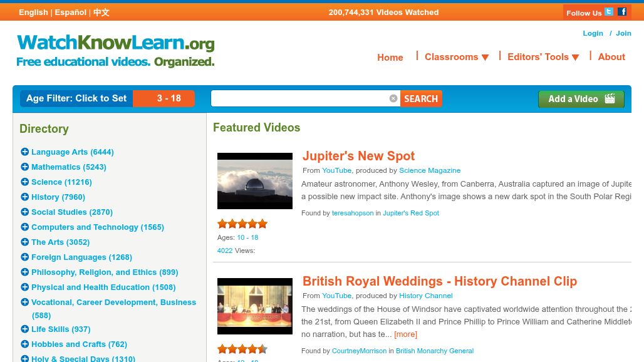Open the [more] link for British Royal Weddings

(x=405, y=334)
